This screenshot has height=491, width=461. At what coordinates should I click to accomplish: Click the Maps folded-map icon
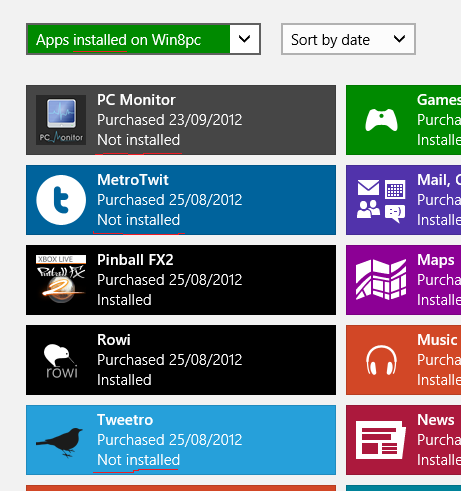click(381, 280)
